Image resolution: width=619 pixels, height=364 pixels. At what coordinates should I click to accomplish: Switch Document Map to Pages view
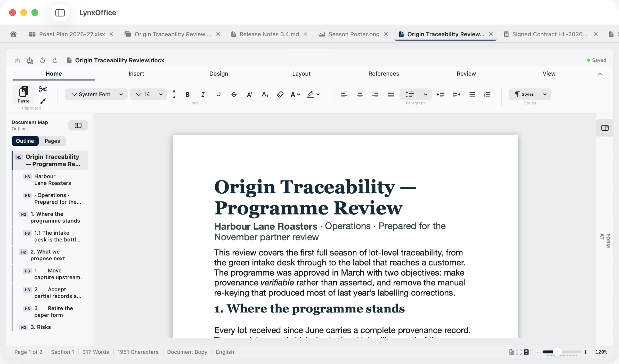pos(52,141)
